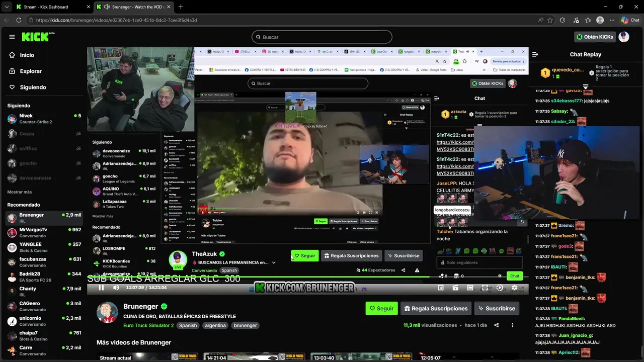The image size is (644, 362).
Task: Open Badrik28 recommended channel
Action: [44, 277]
